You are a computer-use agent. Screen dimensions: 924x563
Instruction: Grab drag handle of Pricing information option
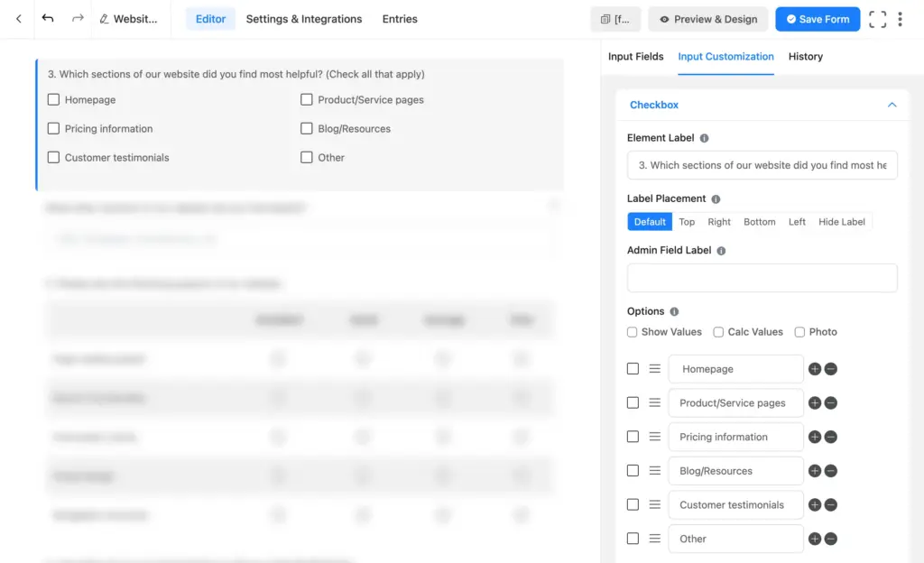point(655,437)
